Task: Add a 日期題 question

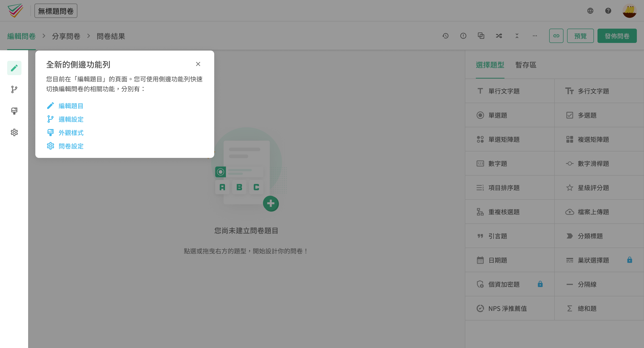Action: click(510, 260)
